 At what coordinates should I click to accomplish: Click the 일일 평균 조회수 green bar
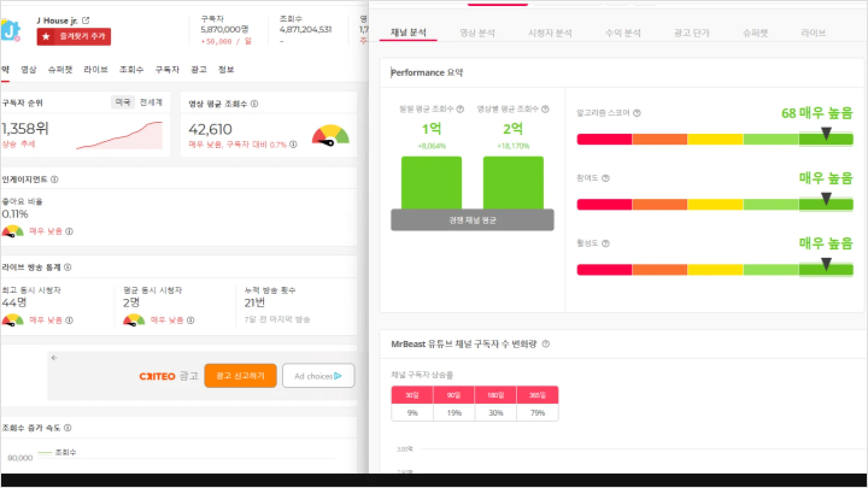[x=432, y=183]
